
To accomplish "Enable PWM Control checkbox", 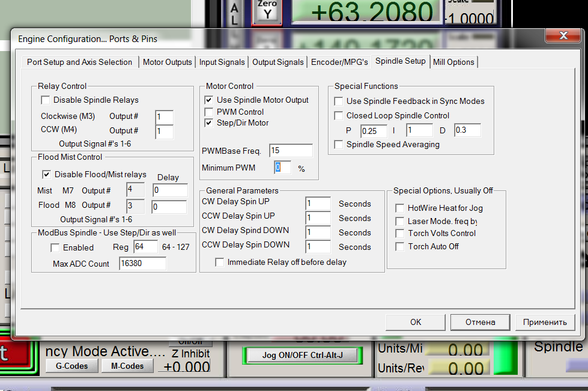I will [209, 112].
